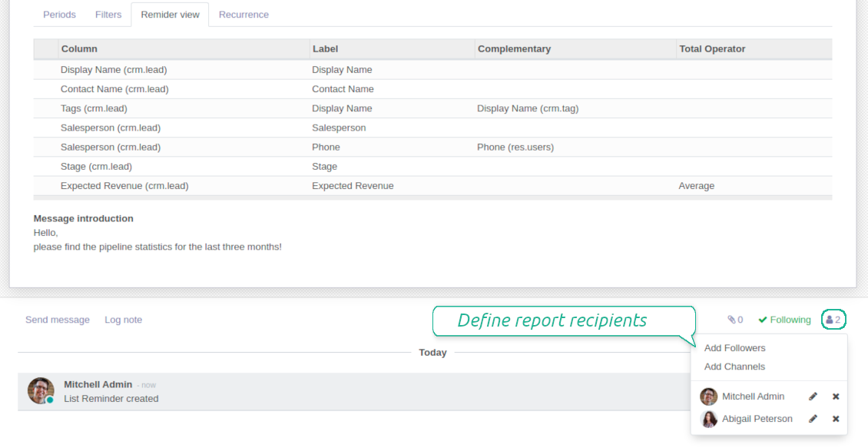Screen dimensions: 868x448
Task: Edit Mitchell Admin's subscription pencil icon
Action: tap(813, 397)
